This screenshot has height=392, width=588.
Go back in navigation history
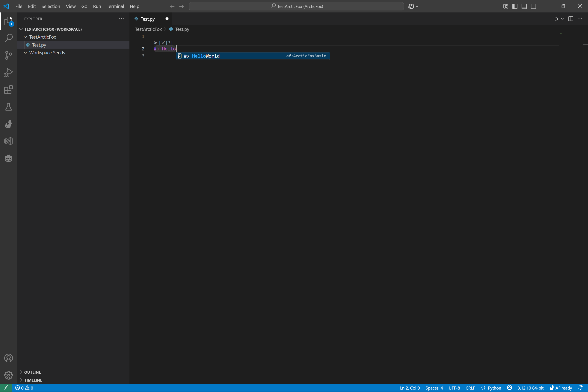coord(172,7)
